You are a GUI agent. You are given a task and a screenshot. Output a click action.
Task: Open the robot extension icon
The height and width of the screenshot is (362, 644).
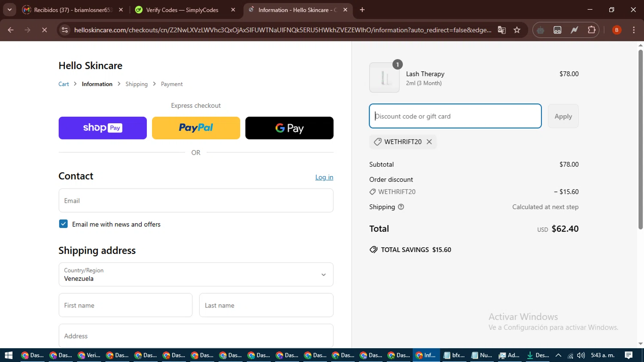tap(541, 30)
